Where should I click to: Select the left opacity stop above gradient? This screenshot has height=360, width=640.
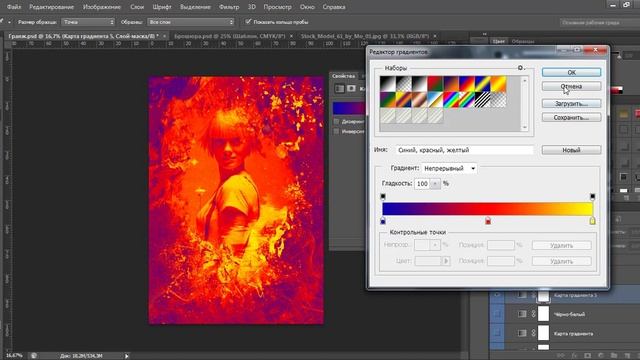pyautogui.click(x=383, y=197)
